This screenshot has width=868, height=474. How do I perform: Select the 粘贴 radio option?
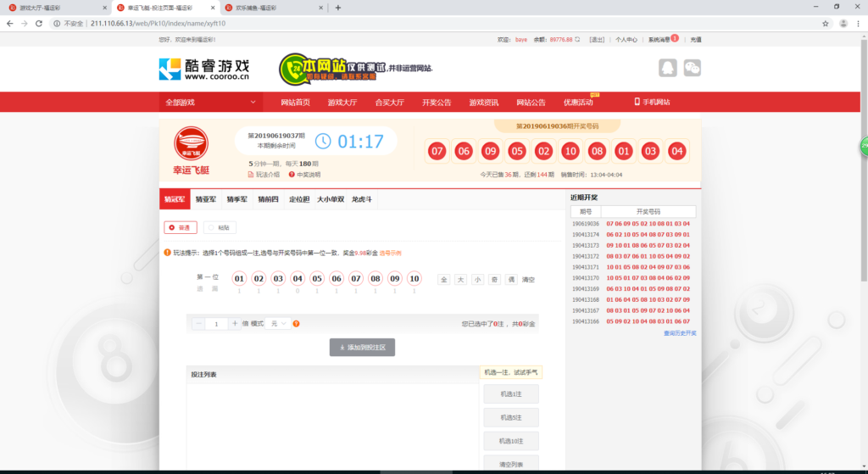pyautogui.click(x=220, y=227)
